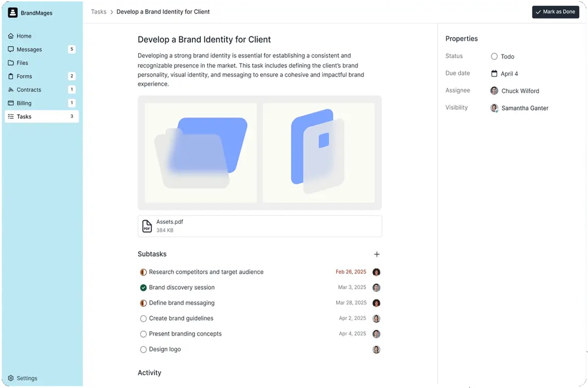Open the folder illustration image
The image size is (588, 388).
tap(201, 153)
